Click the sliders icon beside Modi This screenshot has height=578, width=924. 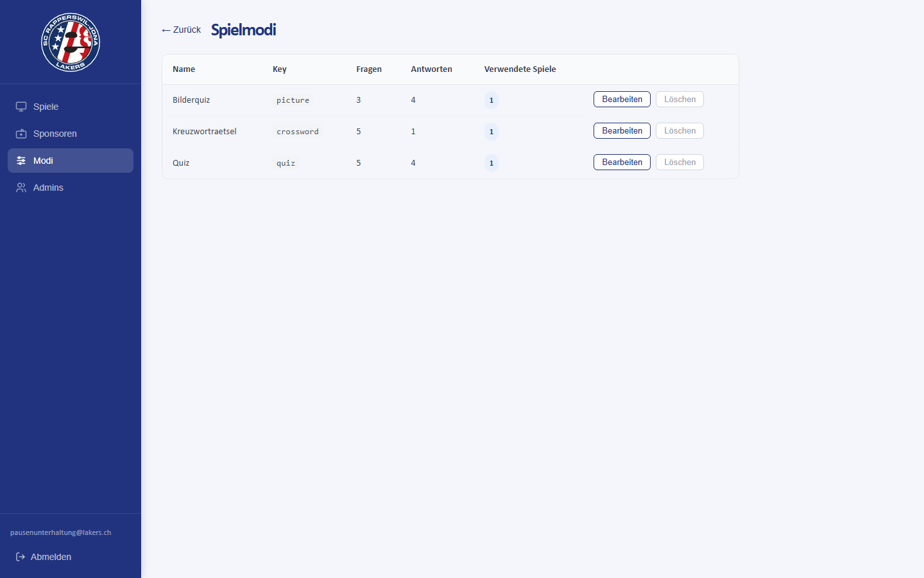point(21,161)
